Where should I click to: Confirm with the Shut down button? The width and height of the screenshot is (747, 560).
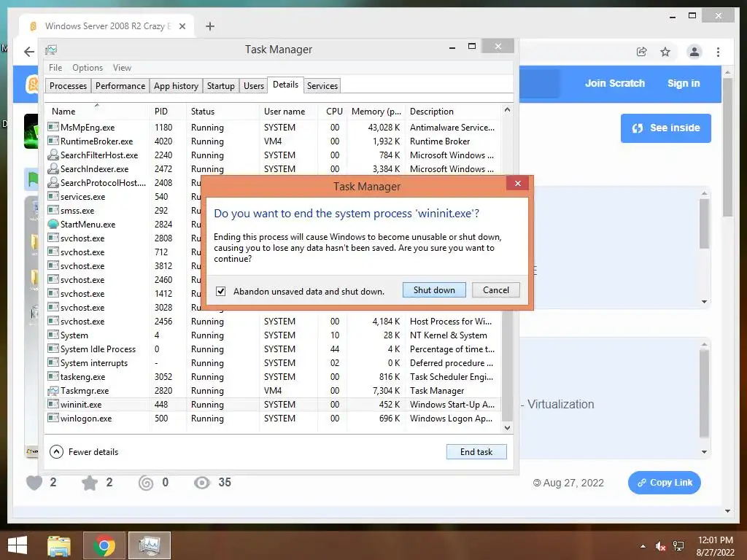coord(434,290)
